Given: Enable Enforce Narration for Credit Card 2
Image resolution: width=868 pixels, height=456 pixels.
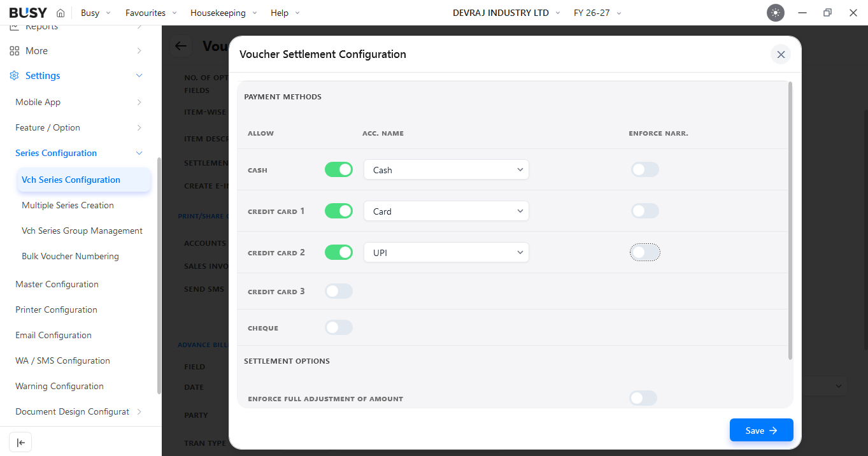Looking at the screenshot, I should coord(645,252).
